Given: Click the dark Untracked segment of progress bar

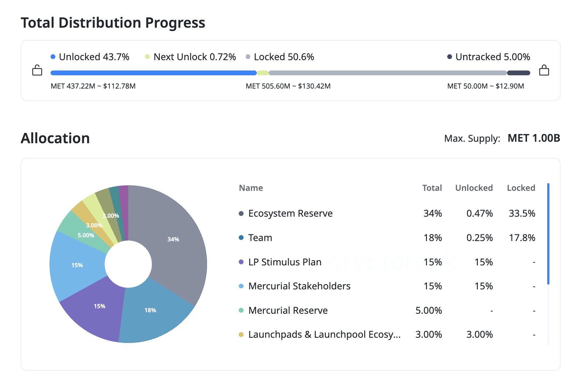Looking at the screenshot, I should pyautogui.click(x=518, y=73).
